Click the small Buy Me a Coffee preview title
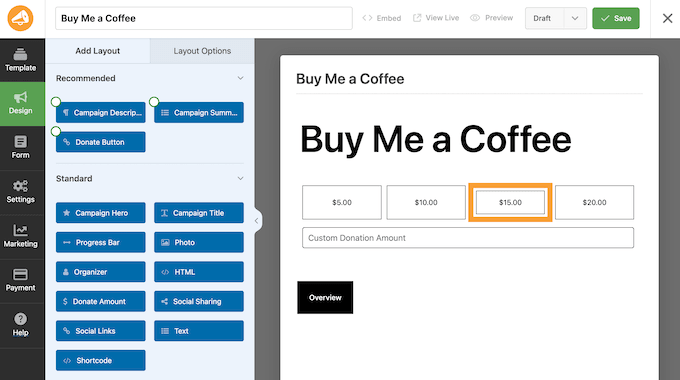Screen dimensions: 680x380 pos(350,79)
